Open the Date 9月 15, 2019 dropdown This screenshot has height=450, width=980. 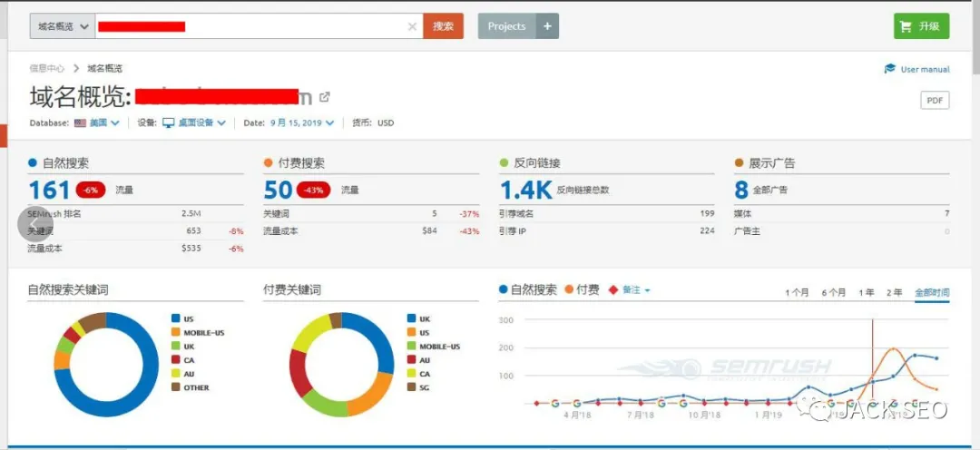(302, 122)
